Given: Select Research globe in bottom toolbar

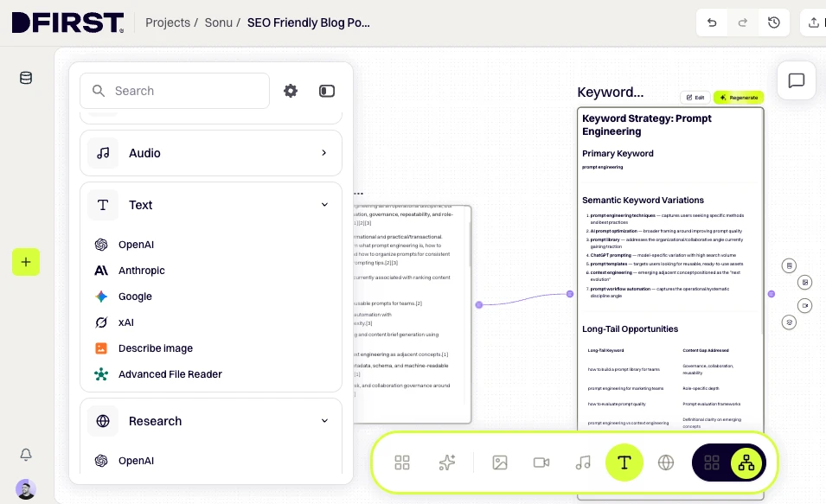Looking at the screenshot, I should [666, 463].
